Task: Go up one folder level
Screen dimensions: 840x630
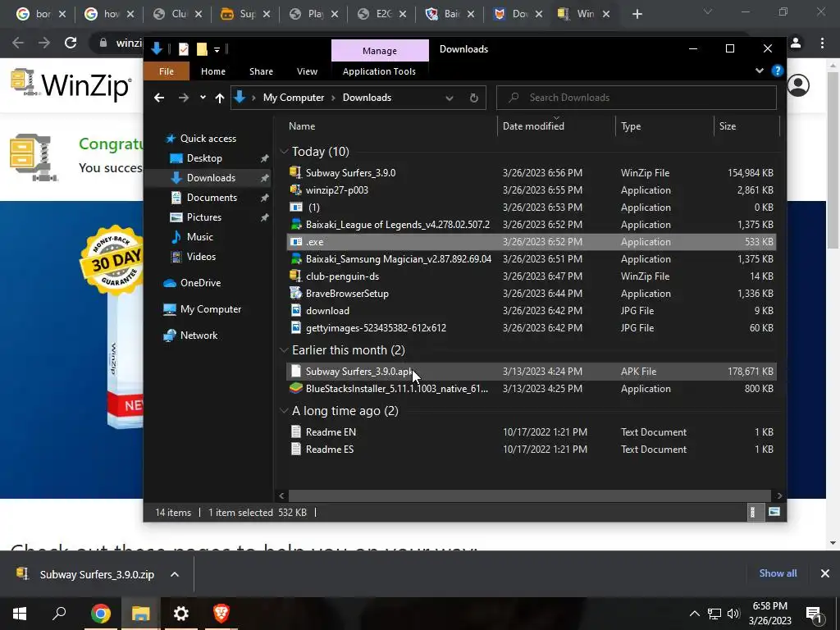Action: [x=219, y=98]
